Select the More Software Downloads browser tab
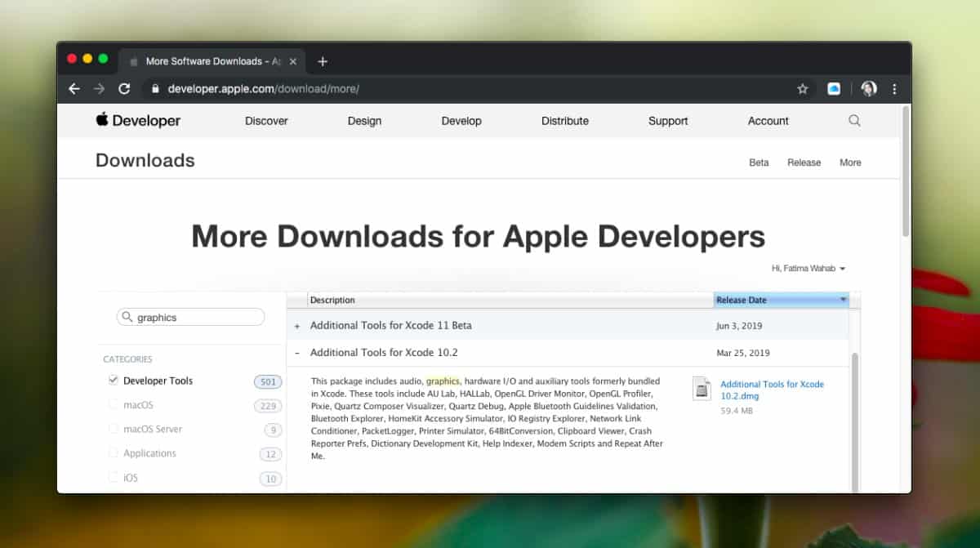The image size is (980, 548). pyautogui.click(x=212, y=61)
